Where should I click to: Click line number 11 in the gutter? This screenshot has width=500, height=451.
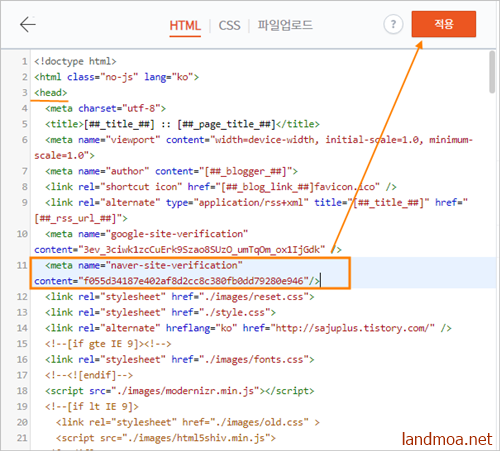coord(22,265)
